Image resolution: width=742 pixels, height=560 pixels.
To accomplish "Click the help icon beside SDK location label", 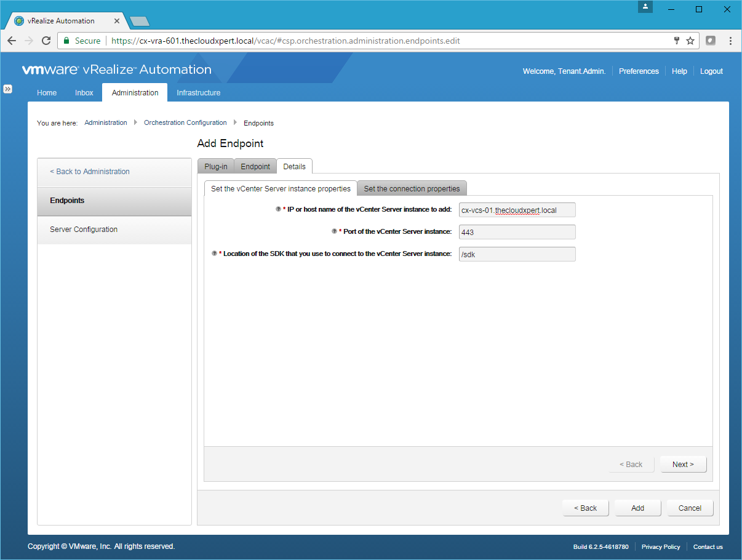I will 214,254.
